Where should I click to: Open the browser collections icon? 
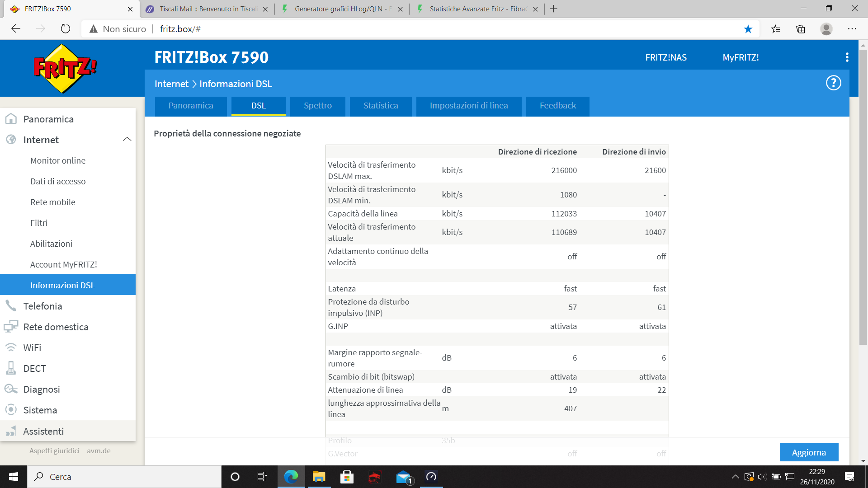(x=801, y=29)
